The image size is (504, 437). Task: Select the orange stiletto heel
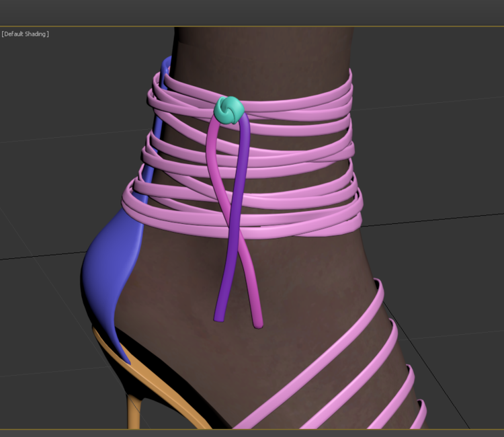point(134,411)
